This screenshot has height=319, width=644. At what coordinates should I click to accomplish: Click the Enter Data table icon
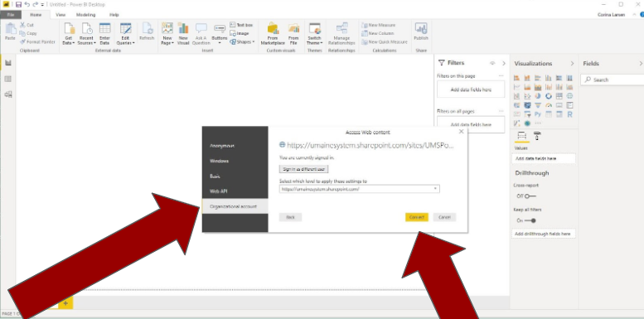coord(104,34)
